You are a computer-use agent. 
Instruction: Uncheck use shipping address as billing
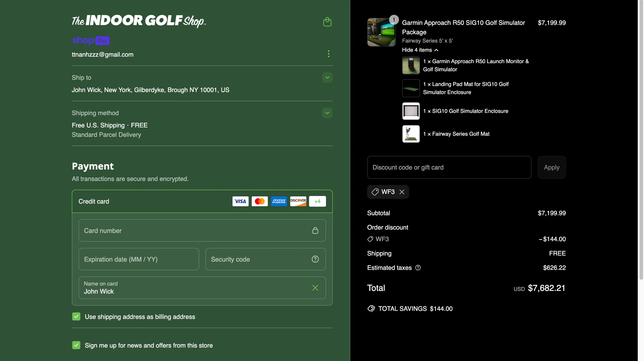tap(76, 316)
